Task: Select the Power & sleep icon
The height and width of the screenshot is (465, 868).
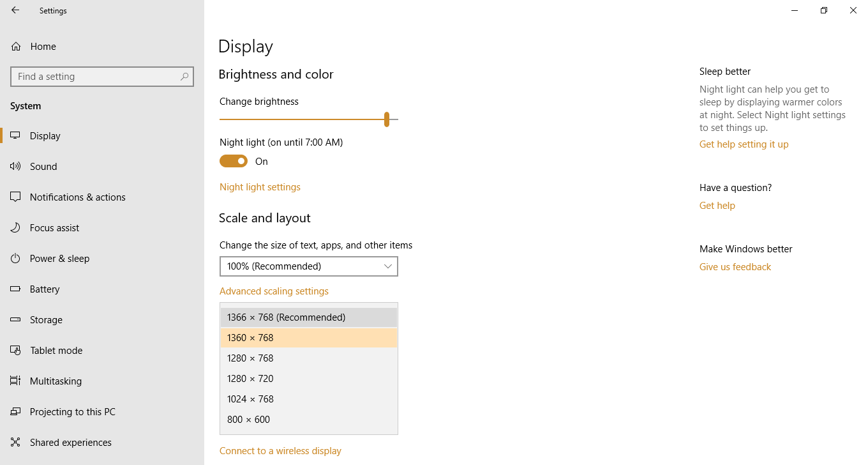Action: (15, 258)
